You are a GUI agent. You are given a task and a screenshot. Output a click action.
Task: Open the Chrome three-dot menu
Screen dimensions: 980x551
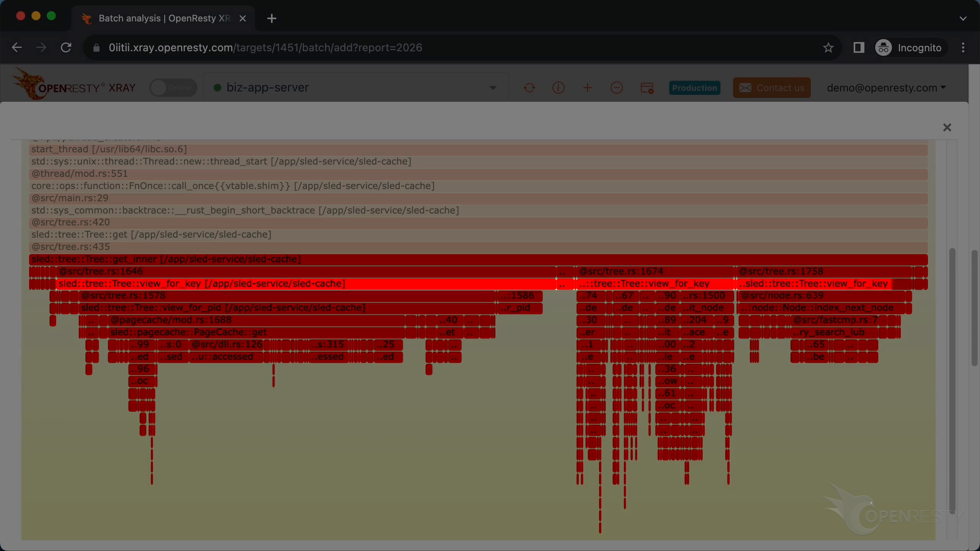pos(963,47)
